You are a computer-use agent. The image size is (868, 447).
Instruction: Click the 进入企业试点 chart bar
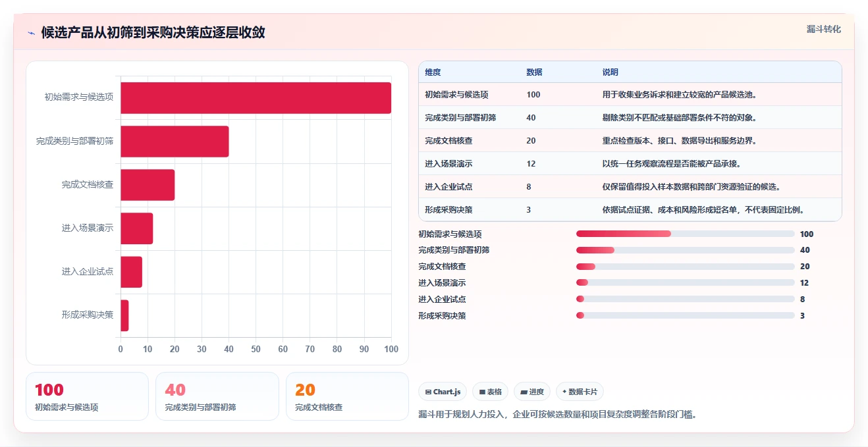pyautogui.click(x=131, y=272)
